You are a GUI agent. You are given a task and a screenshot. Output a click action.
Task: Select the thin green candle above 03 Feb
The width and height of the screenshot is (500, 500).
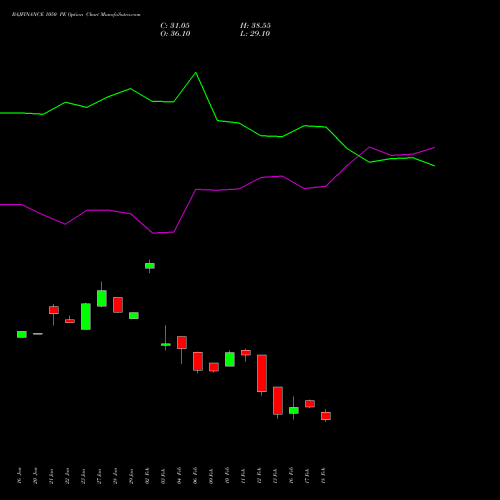point(166,344)
